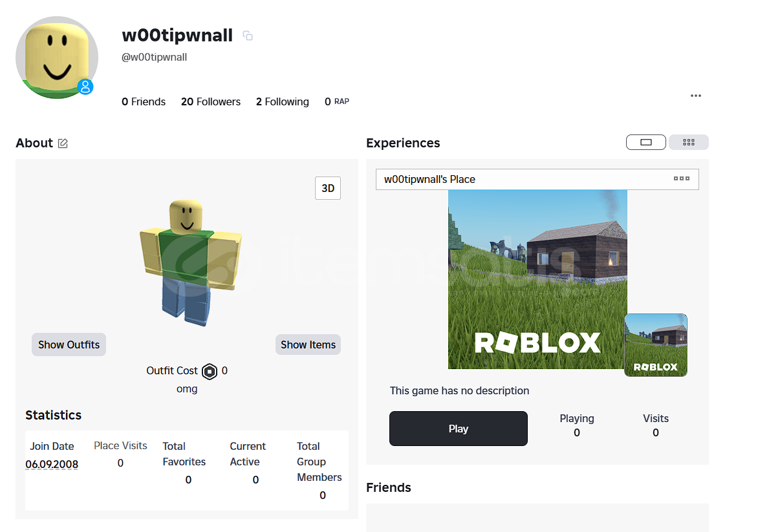Open the large experience preview image

pyautogui.click(x=537, y=279)
